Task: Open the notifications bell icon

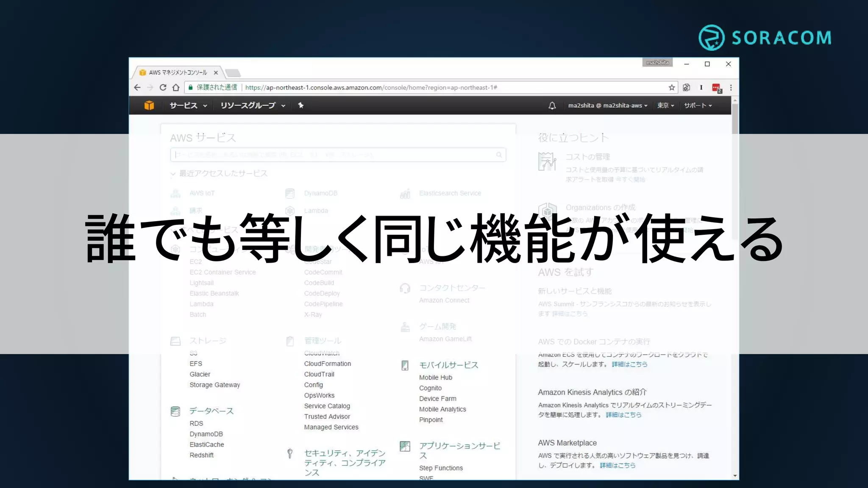Action: (x=552, y=105)
